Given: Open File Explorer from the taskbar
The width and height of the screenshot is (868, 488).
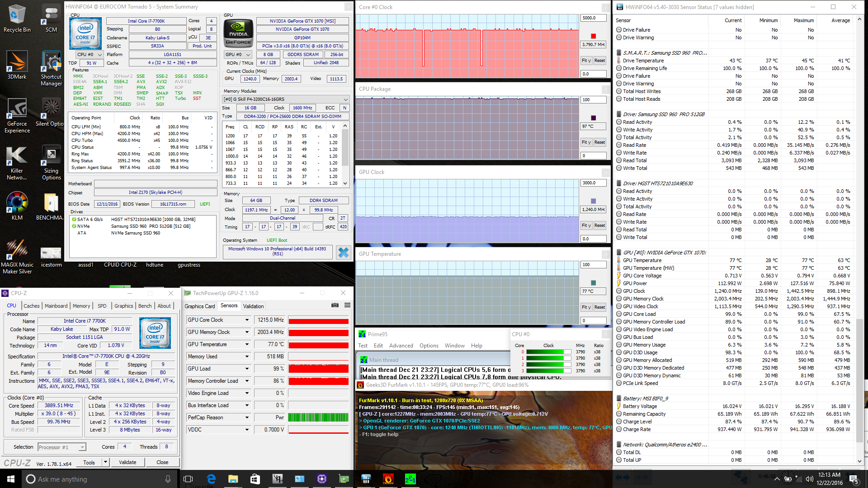Looking at the screenshot, I should click(233, 479).
